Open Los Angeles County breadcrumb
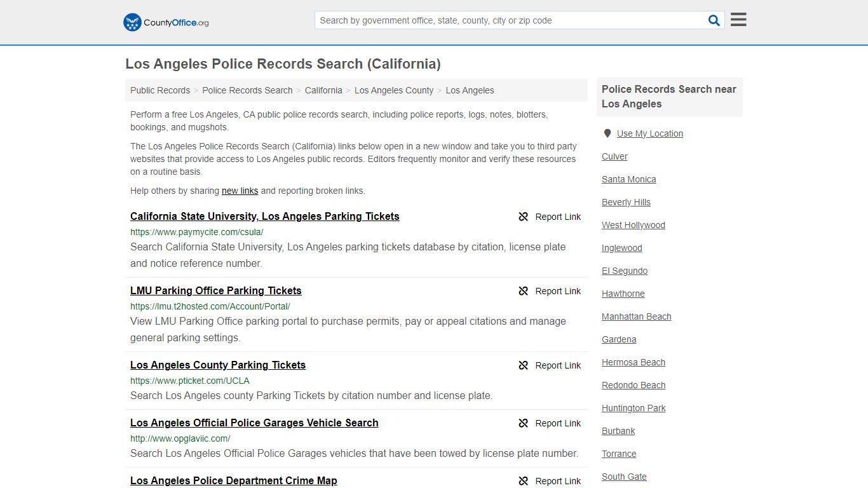 tap(394, 90)
